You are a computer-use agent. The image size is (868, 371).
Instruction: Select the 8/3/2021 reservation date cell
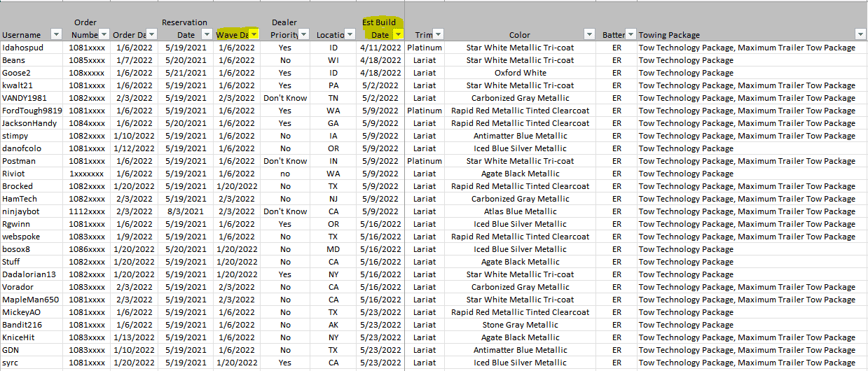tap(186, 211)
